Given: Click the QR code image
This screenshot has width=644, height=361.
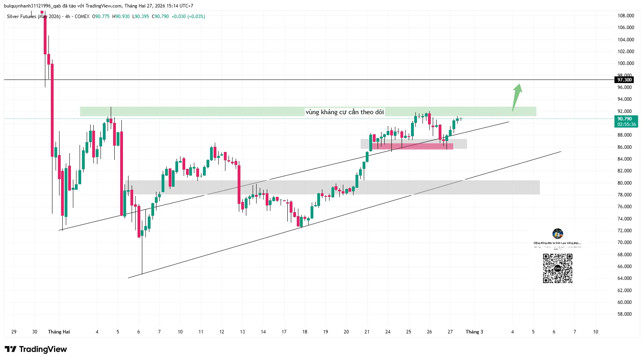Looking at the screenshot, I should coord(557,268).
